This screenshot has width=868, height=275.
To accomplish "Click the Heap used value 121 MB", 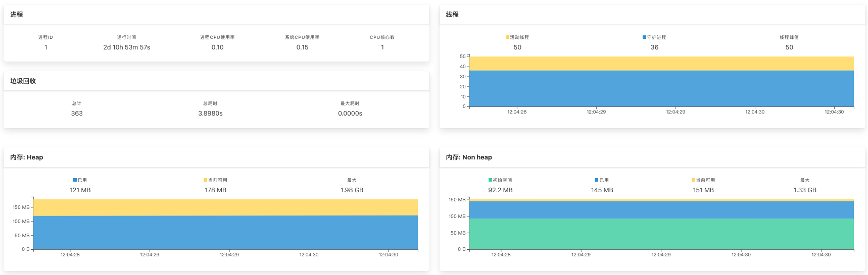I will point(80,190).
